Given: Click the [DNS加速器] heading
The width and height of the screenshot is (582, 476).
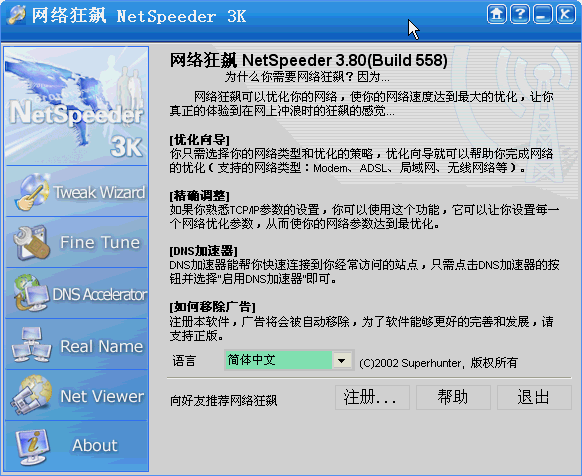Looking at the screenshot, I should [x=203, y=251].
